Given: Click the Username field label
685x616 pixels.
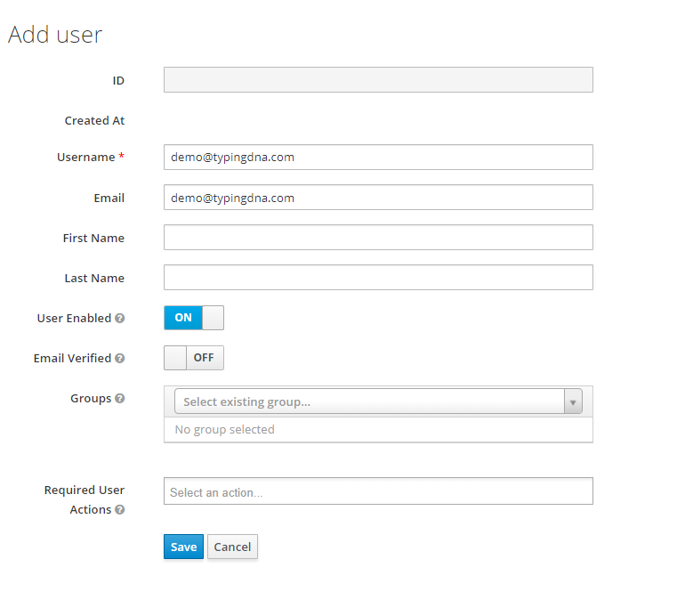Looking at the screenshot, I should coord(86,158).
